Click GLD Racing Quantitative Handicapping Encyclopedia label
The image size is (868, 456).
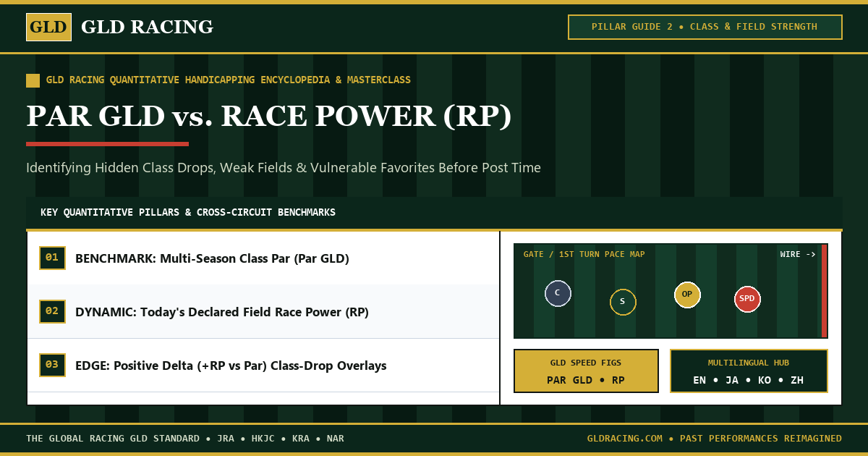click(228, 80)
